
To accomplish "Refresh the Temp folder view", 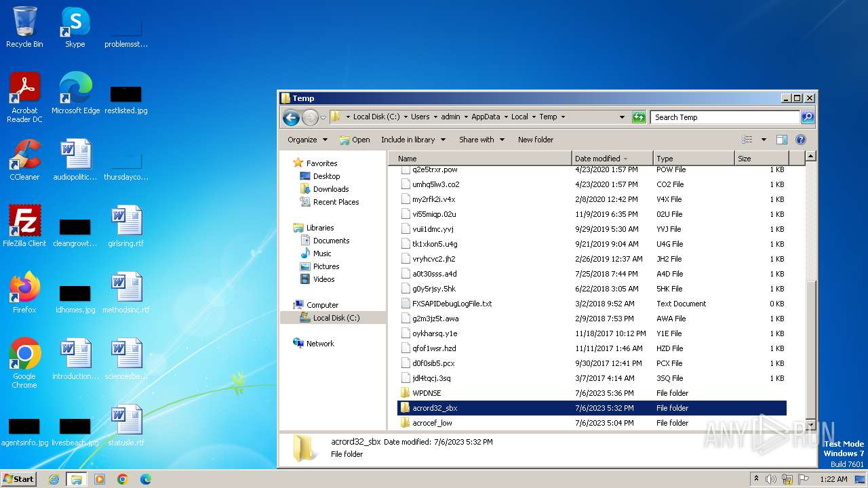I will pos(638,117).
